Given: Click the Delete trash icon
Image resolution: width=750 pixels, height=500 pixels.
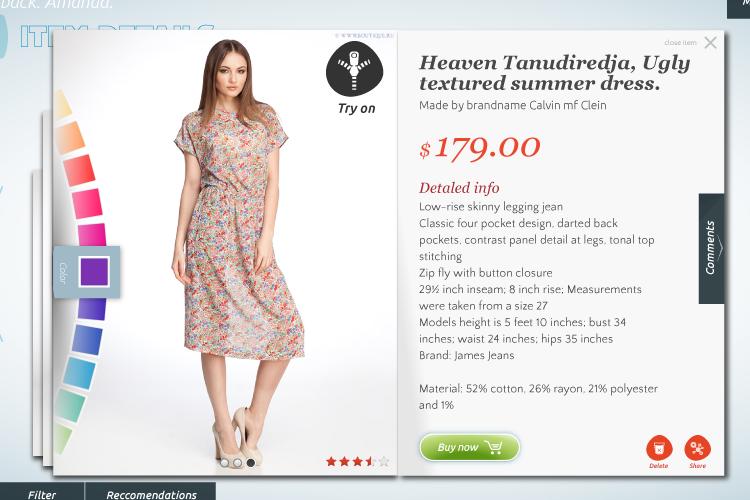Looking at the screenshot, I should pyautogui.click(x=659, y=448).
